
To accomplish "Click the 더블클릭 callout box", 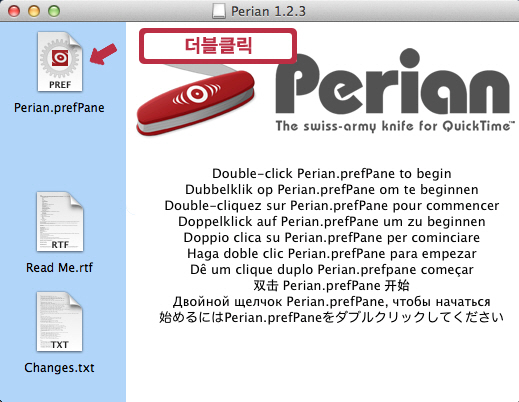I will tap(218, 46).
